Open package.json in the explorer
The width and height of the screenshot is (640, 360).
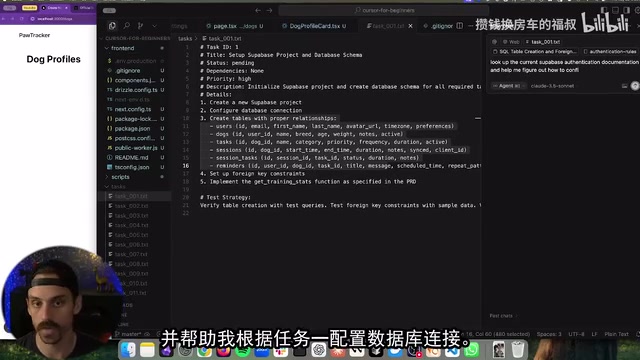pyautogui.click(x=132, y=129)
